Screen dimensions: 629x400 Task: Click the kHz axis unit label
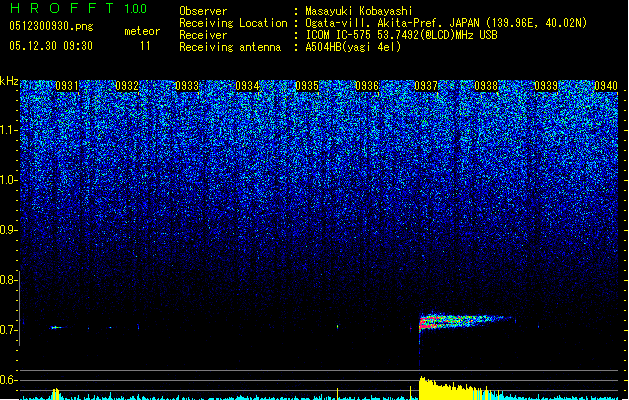[x=9, y=81]
